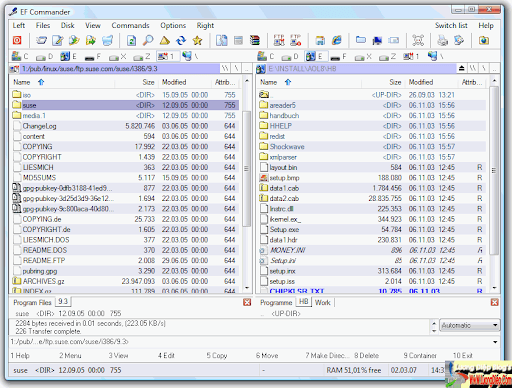Sort left panel by Size column
Image resolution: width=512 pixels, height=388 pixels.
tap(137, 82)
